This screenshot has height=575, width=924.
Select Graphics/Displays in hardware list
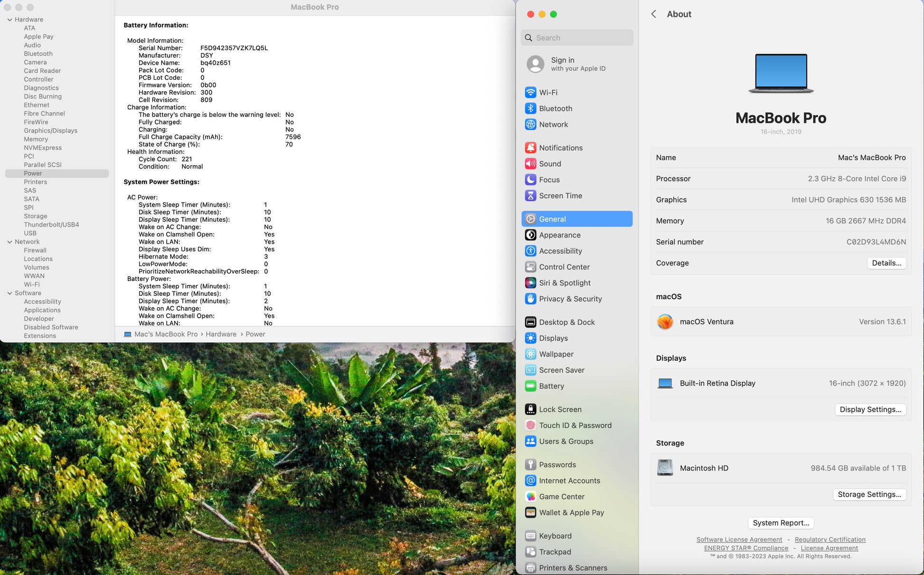tap(50, 131)
